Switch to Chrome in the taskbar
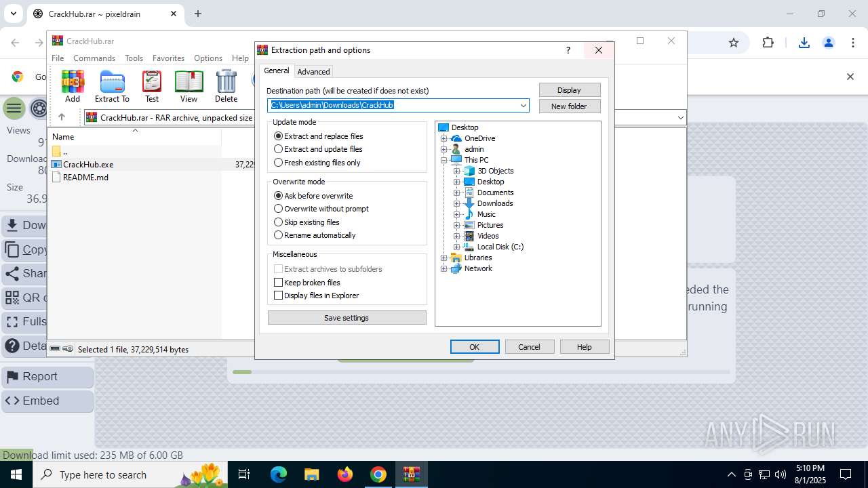This screenshot has height=488, width=868. [378, 474]
